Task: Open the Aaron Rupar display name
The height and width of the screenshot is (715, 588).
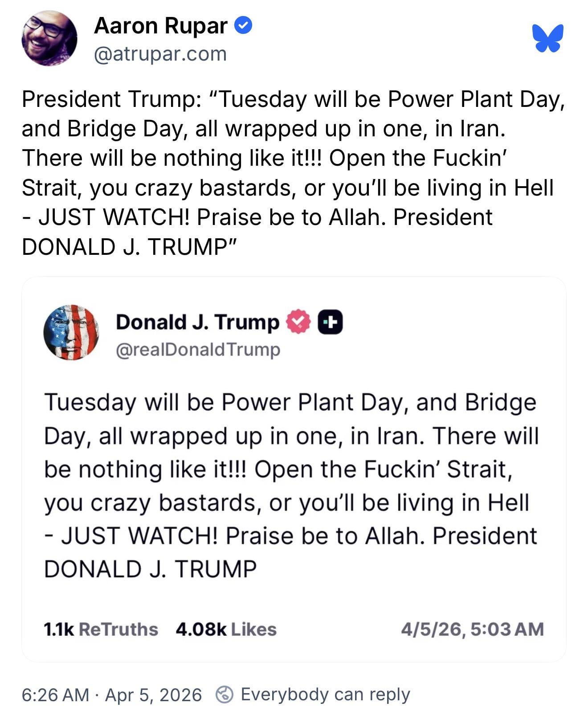Action: pyautogui.click(x=161, y=25)
